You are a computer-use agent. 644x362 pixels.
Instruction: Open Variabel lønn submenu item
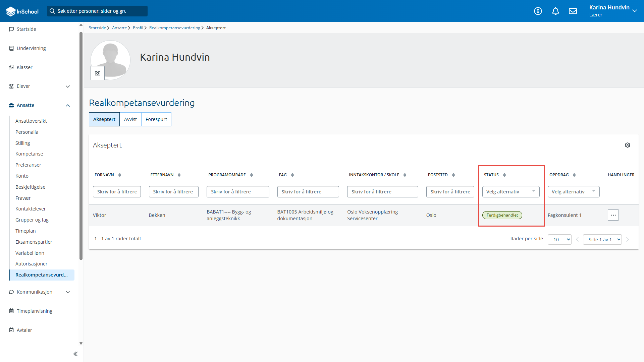pos(30,253)
